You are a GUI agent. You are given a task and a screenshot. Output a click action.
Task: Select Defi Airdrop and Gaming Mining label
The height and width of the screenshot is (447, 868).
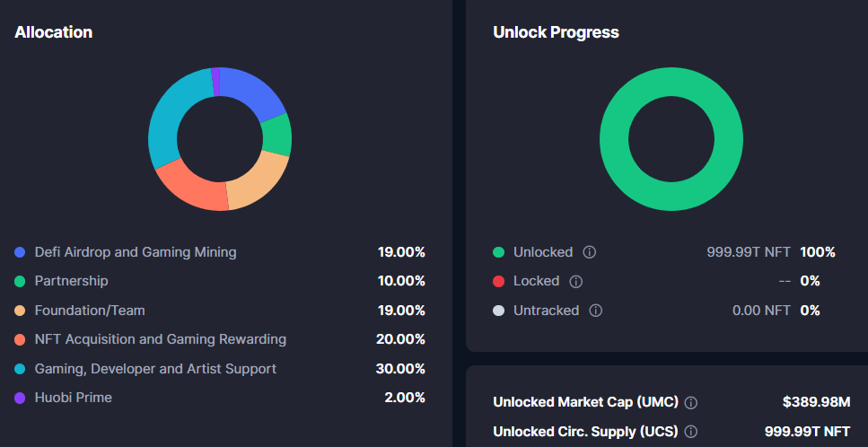pos(136,252)
